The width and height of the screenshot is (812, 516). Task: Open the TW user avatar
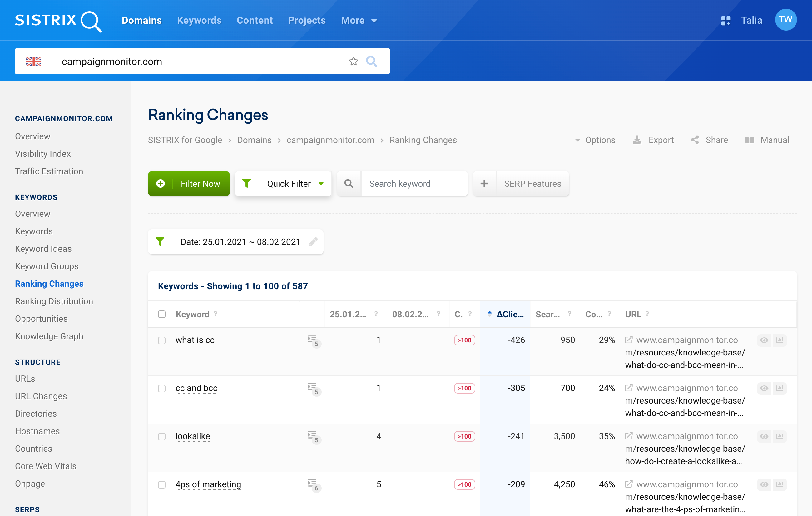coord(786,20)
